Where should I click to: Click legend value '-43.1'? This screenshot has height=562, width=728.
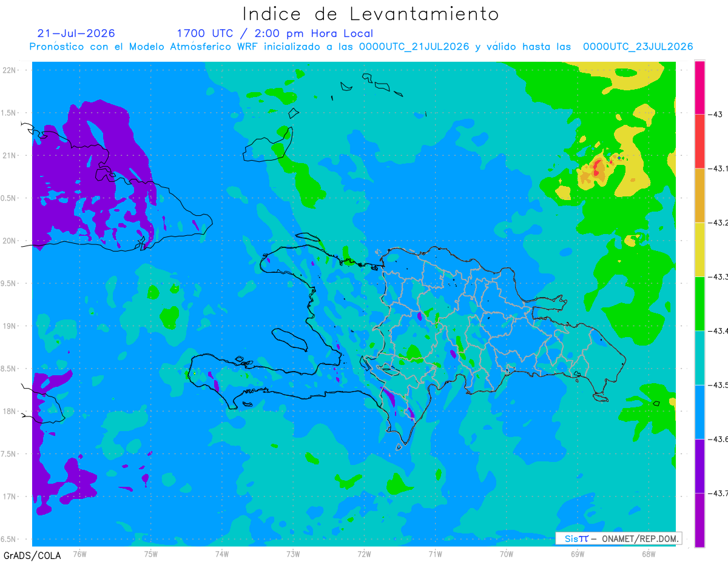pos(718,169)
